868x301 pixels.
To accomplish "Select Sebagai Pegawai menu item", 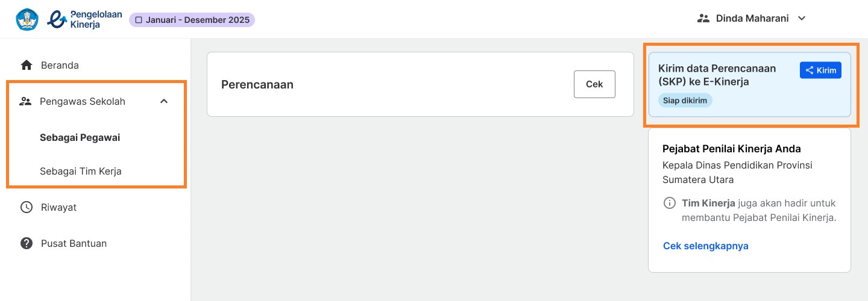I will pyautogui.click(x=80, y=137).
